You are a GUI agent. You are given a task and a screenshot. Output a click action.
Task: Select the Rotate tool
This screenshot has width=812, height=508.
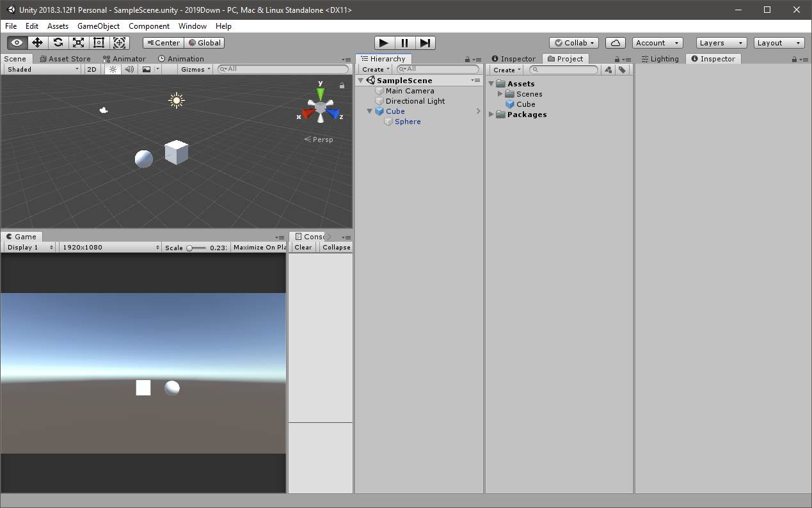point(58,42)
